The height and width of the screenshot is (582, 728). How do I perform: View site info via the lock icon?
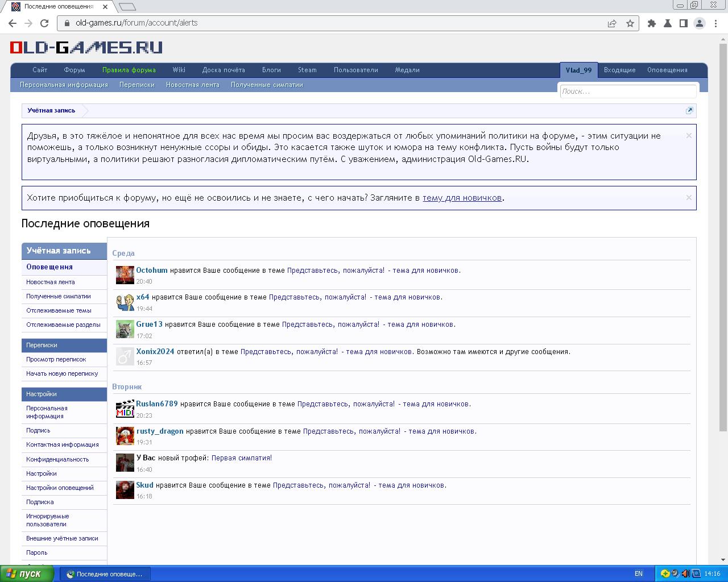click(x=67, y=23)
